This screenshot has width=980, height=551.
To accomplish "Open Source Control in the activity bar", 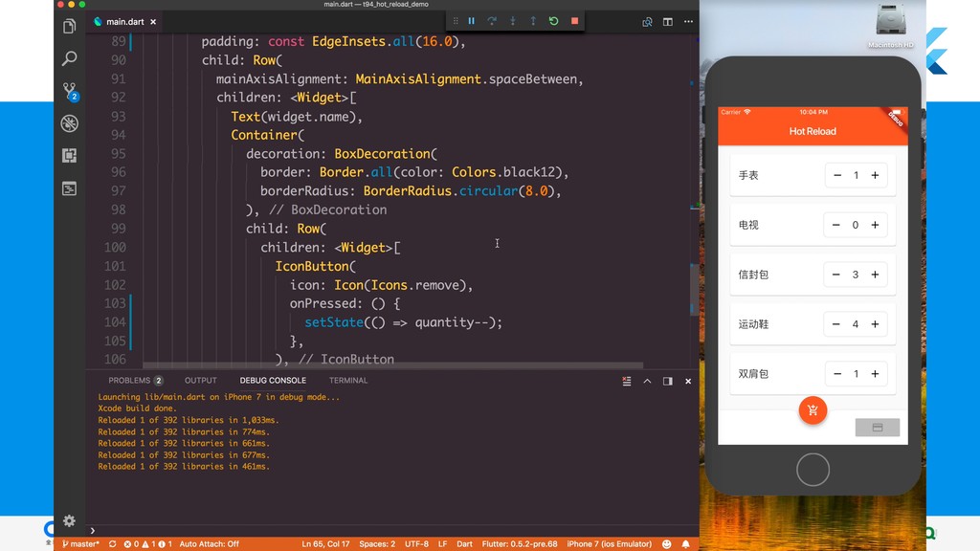I will (70, 91).
